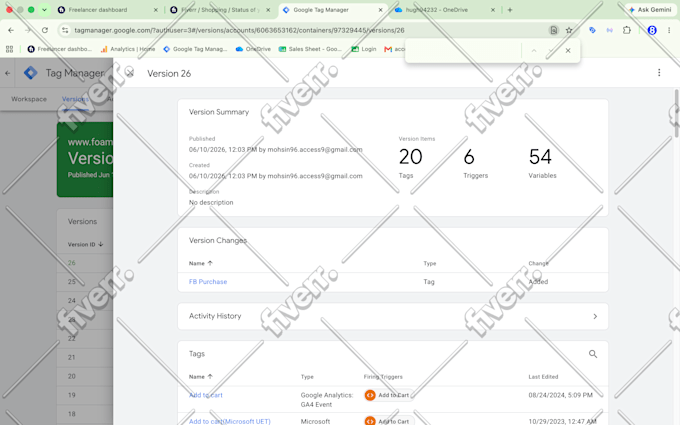Switch to the Freelancer dashboard tab

[x=106, y=10]
